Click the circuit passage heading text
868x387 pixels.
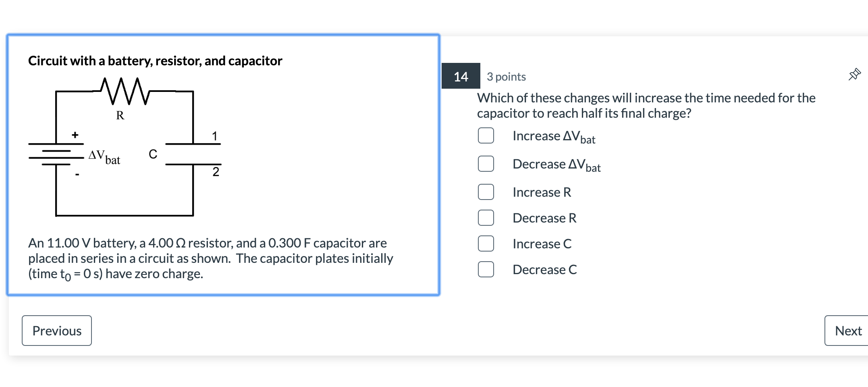click(155, 61)
